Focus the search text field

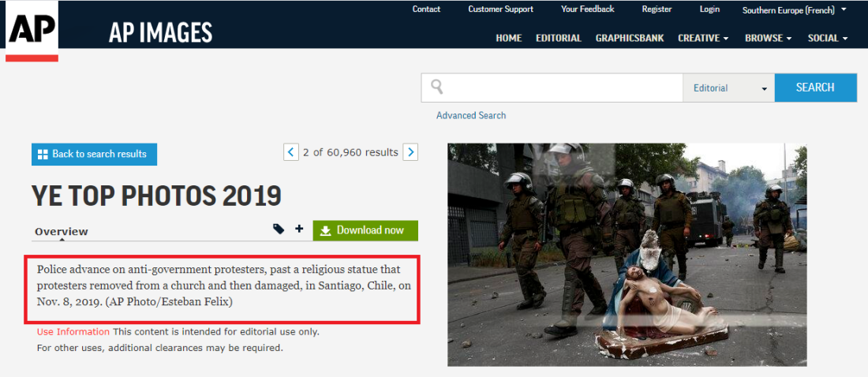point(552,88)
